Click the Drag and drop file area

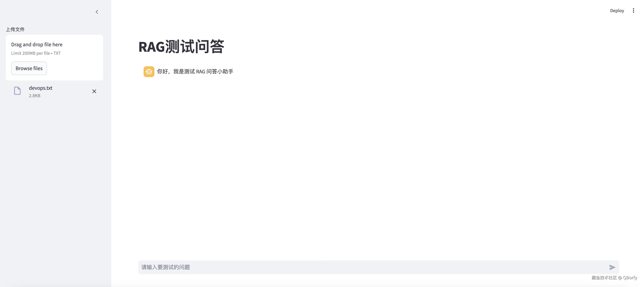tap(54, 57)
